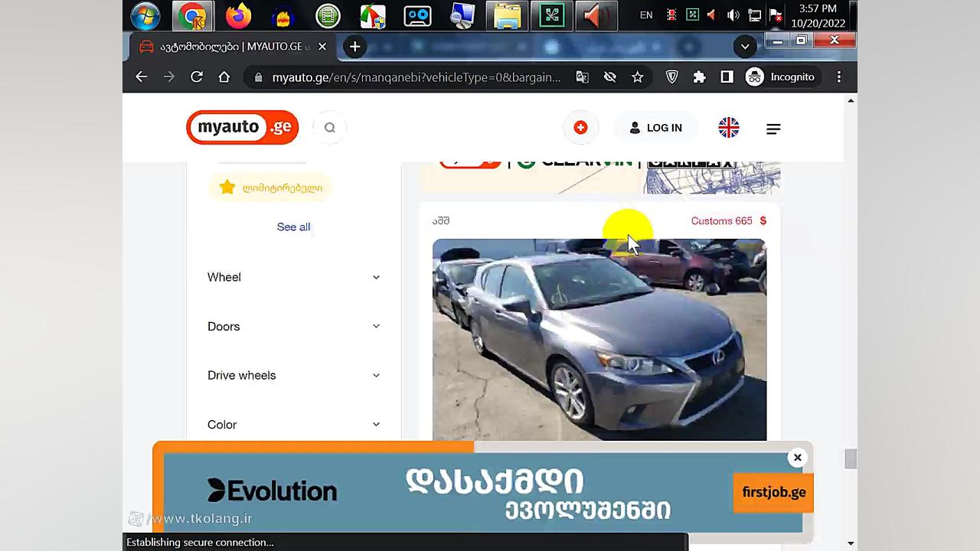Open the cassette recorder taskbar icon
Image resolution: width=980 pixels, height=551 pixels.
click(x=417, y=15)
